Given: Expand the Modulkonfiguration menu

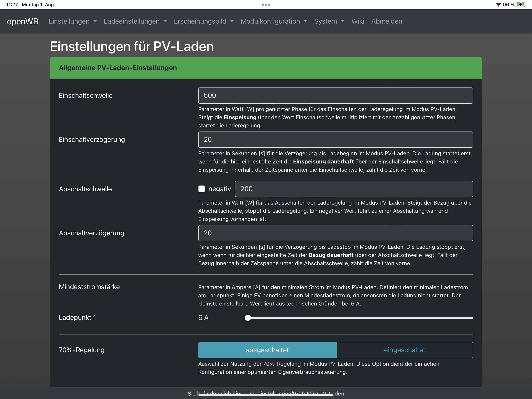Looking at the screenshot, I should pyautogui.click(x=274, y=21).
